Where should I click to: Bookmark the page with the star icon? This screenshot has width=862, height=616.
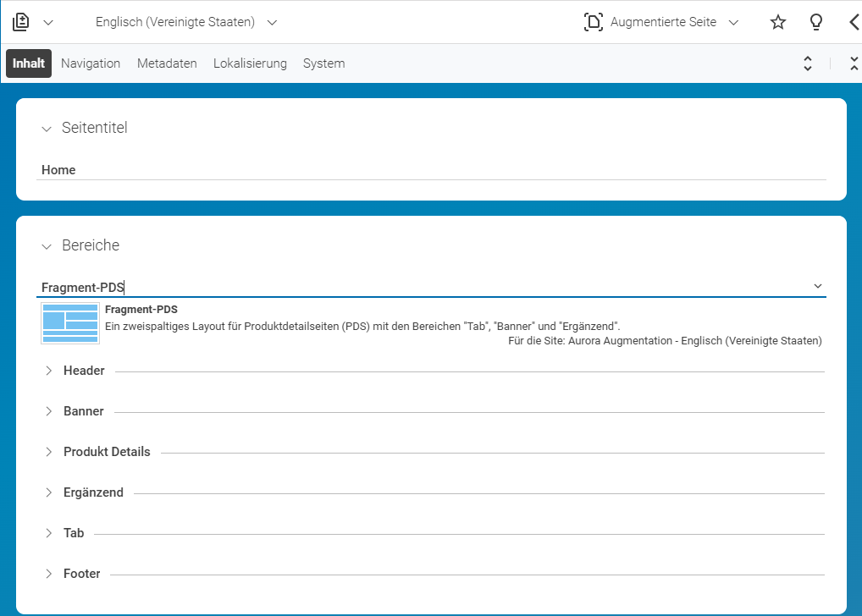pyautogui.click(x=778, y=22)
